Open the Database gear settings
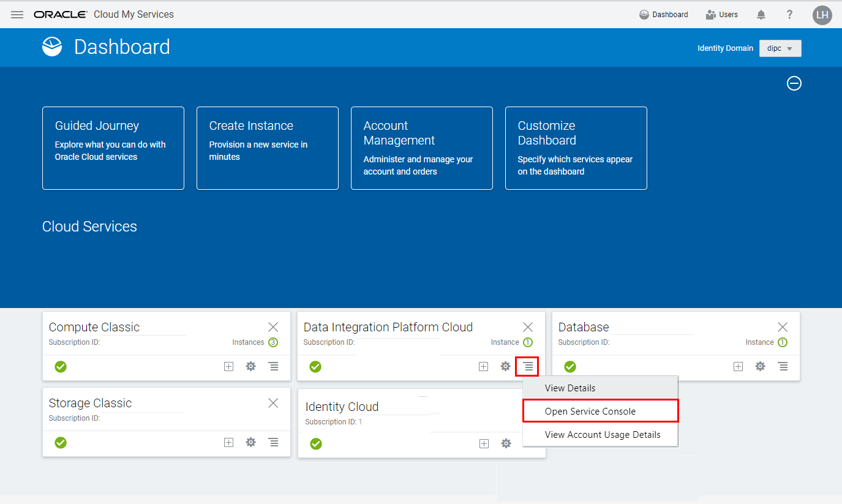 [760, 367]
